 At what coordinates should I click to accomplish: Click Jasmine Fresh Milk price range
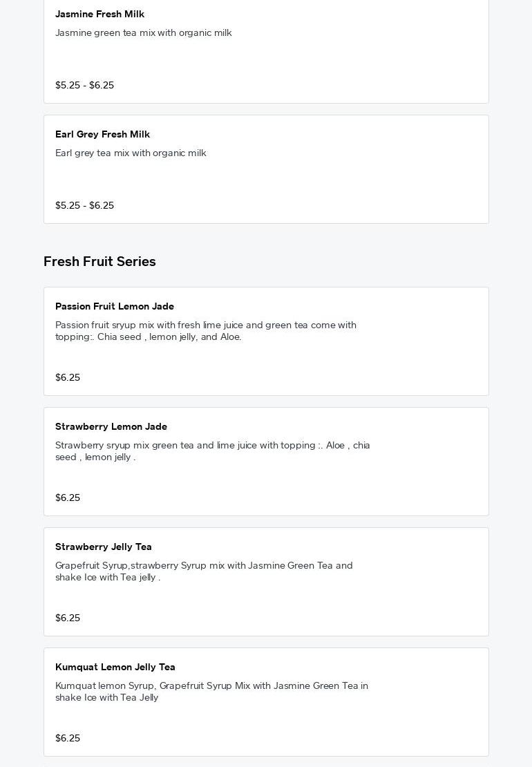click(84, 85)
